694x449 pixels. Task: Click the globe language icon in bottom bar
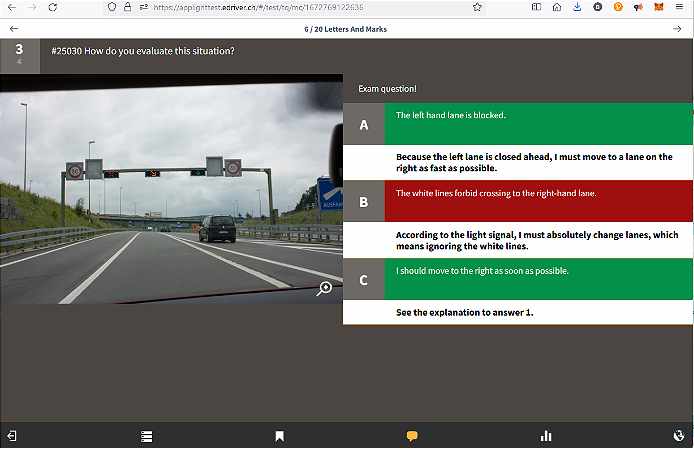point(679,436)
